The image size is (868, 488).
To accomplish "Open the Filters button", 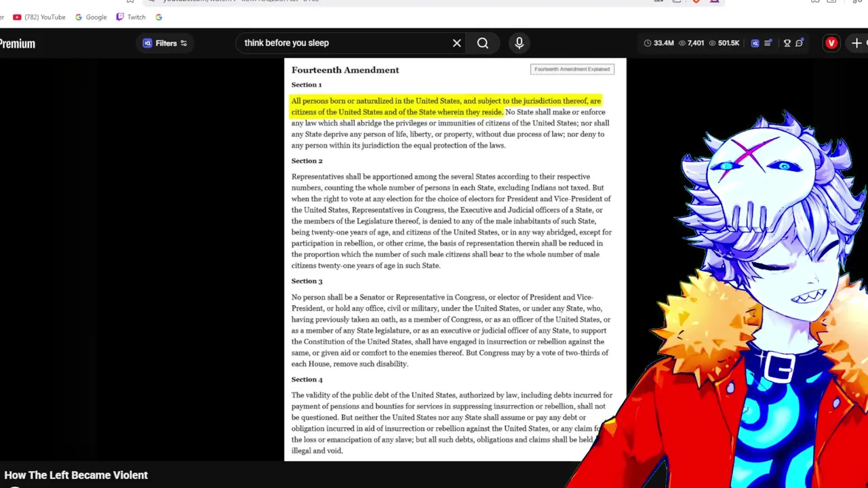I will (x=165, y=43).
